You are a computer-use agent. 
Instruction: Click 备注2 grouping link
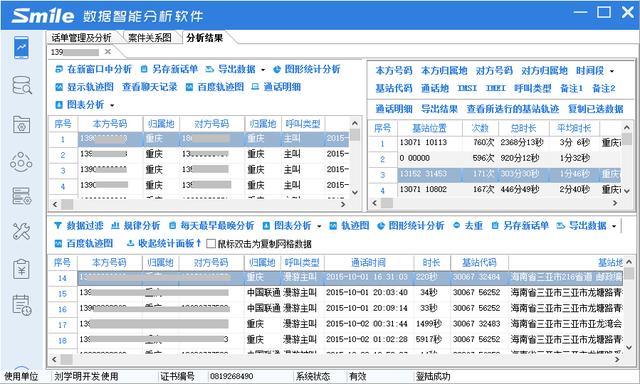pyautogui.click(x=604, y=88)
